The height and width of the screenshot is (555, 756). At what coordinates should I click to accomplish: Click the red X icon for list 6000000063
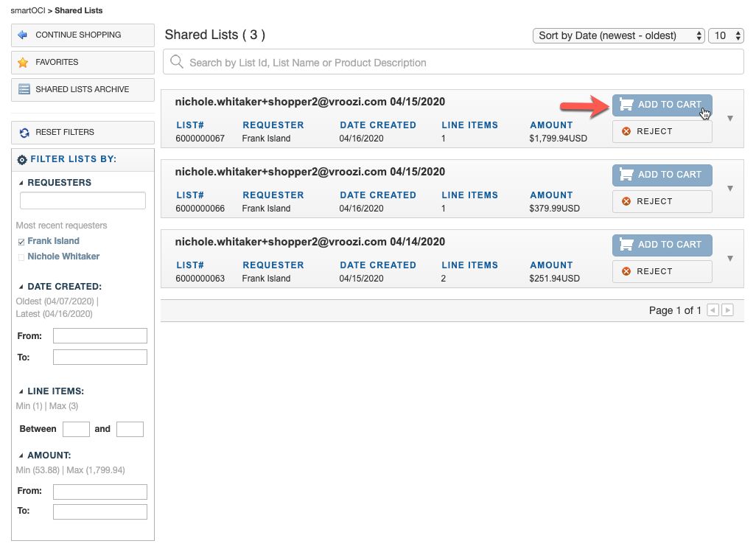(626, 271)
